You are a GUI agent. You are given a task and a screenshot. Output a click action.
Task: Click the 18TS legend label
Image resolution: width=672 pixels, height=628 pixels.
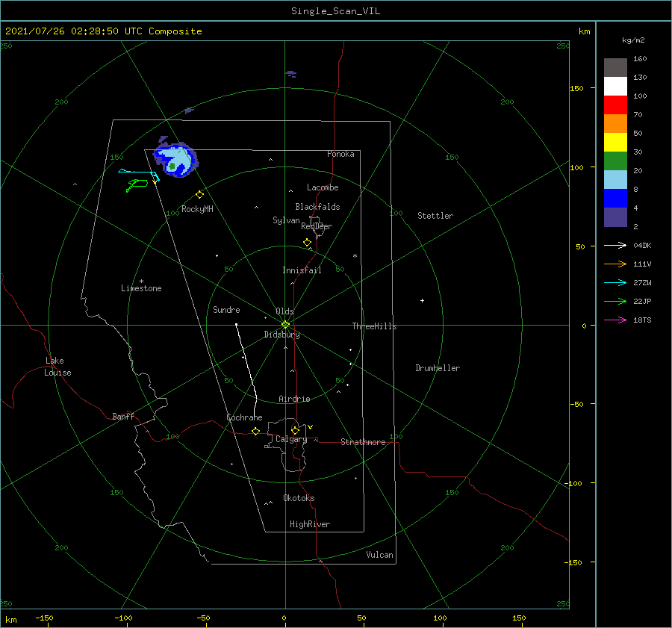tap(642, 320)
